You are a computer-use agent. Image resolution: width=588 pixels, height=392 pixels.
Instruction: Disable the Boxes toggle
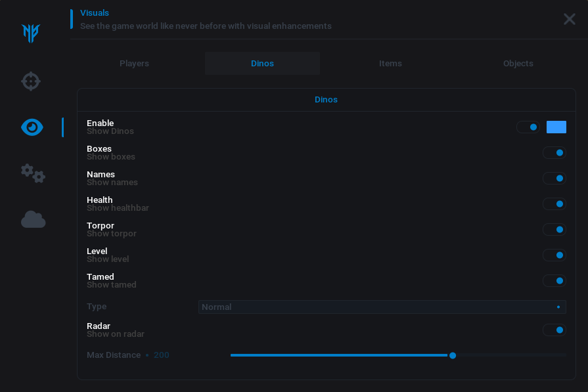554,153
